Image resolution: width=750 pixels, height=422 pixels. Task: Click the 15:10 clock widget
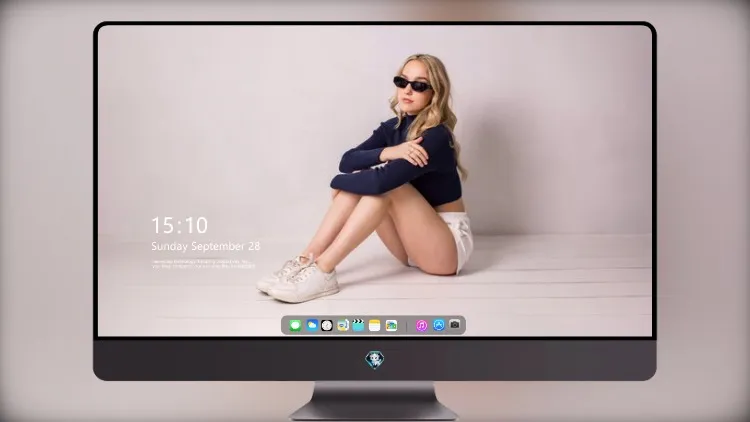[179, 225]
